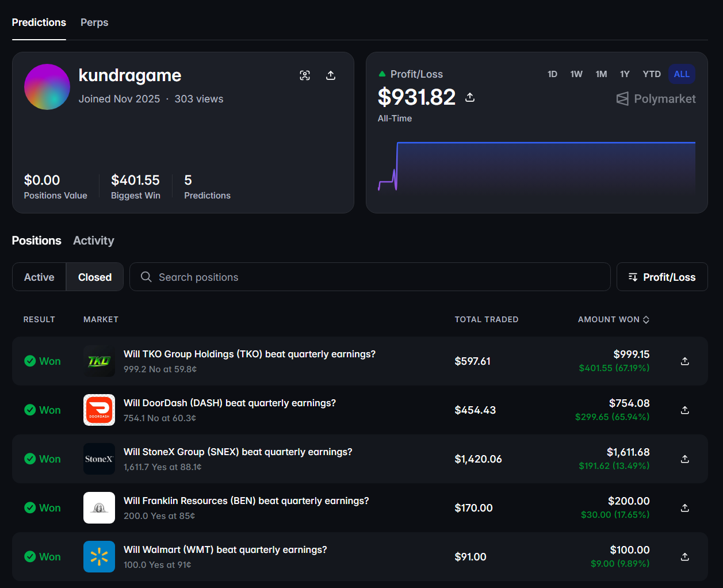Set chart range to 1D
723x588 pixels.
click(553, 74)
